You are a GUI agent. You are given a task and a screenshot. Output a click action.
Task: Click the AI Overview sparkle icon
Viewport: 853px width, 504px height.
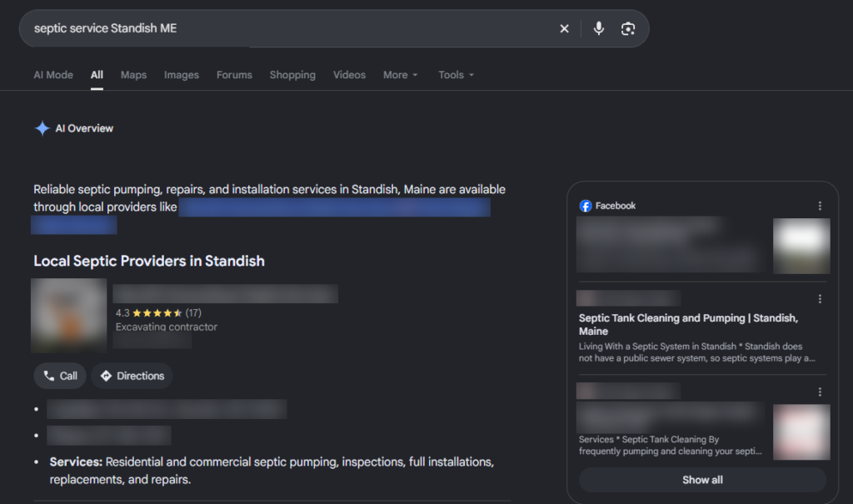[42, 128]
